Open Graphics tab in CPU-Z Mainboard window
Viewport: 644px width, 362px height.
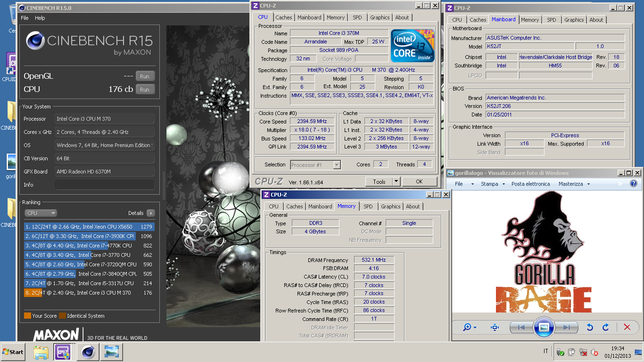click(574, 20)
